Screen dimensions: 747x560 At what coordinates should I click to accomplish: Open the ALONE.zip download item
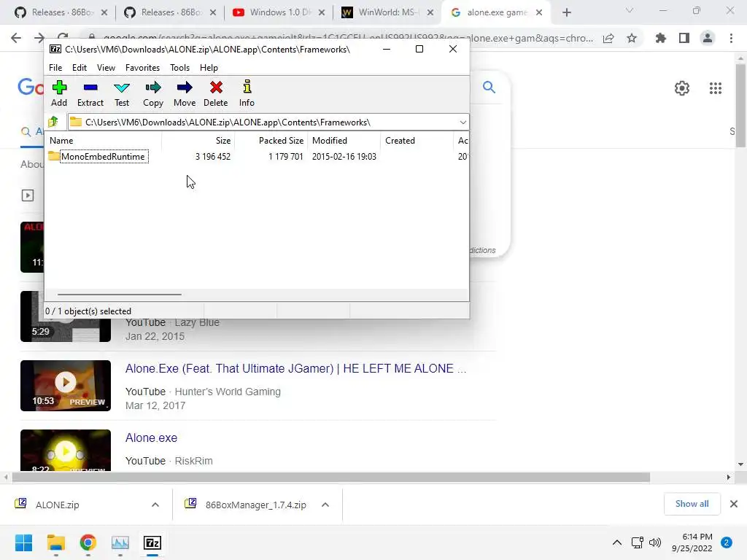coord(57,505)
